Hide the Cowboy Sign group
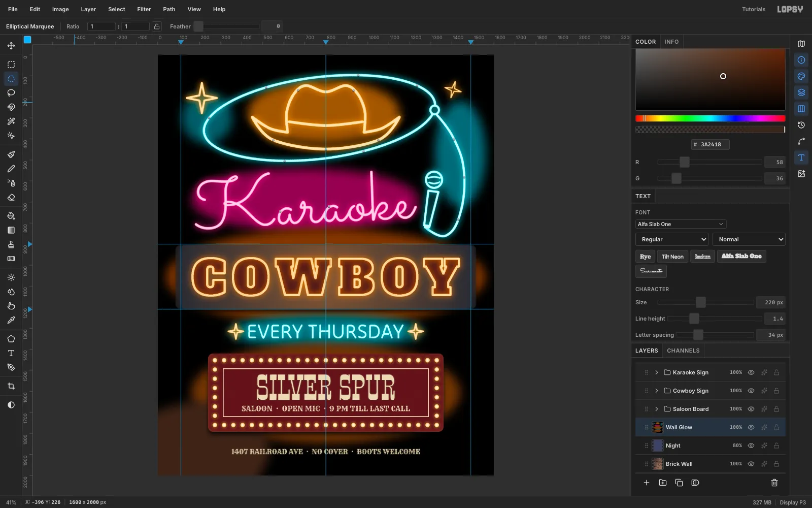812x508 pixels. [751, 391]
